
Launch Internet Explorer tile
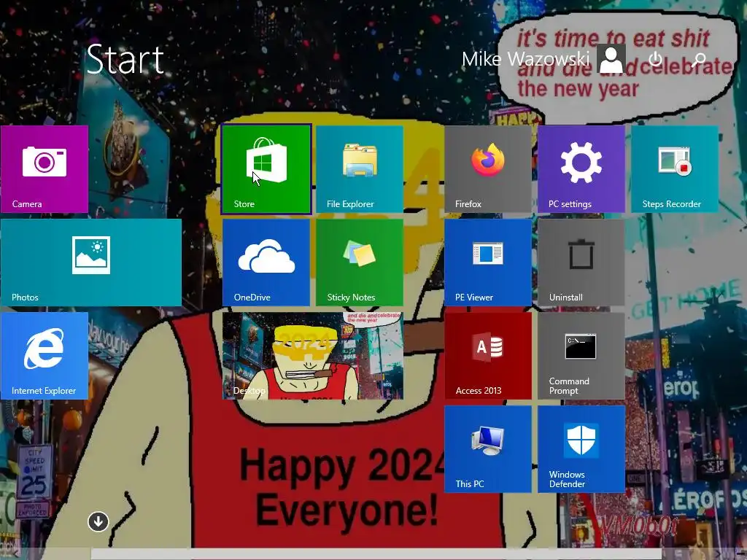44,356
